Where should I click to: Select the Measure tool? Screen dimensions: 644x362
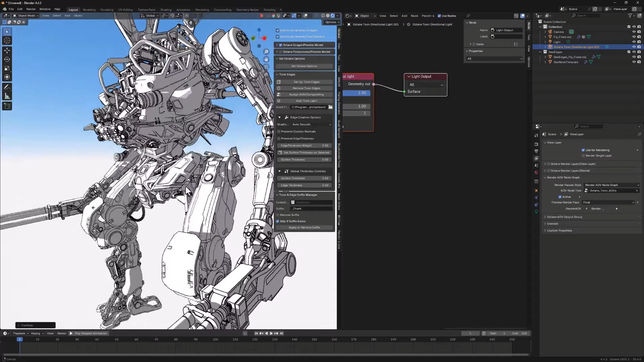pos(7,96)
